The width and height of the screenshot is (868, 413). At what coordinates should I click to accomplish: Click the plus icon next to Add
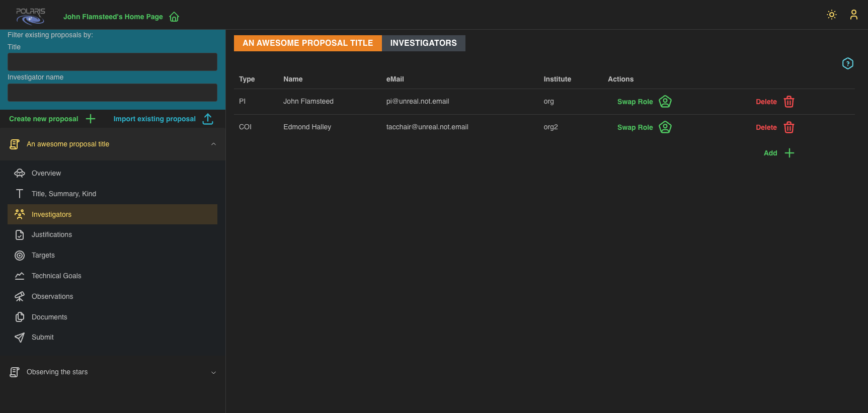[789, 153]
